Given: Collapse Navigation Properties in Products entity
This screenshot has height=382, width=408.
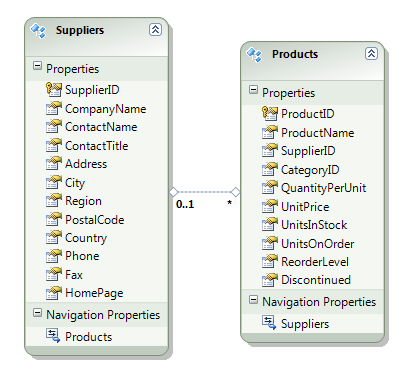Looking at the screenshot, I should (x=253, y=300).
